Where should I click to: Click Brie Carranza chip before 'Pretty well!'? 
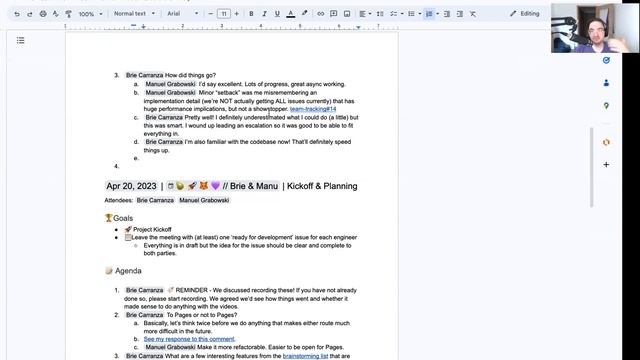164,118
